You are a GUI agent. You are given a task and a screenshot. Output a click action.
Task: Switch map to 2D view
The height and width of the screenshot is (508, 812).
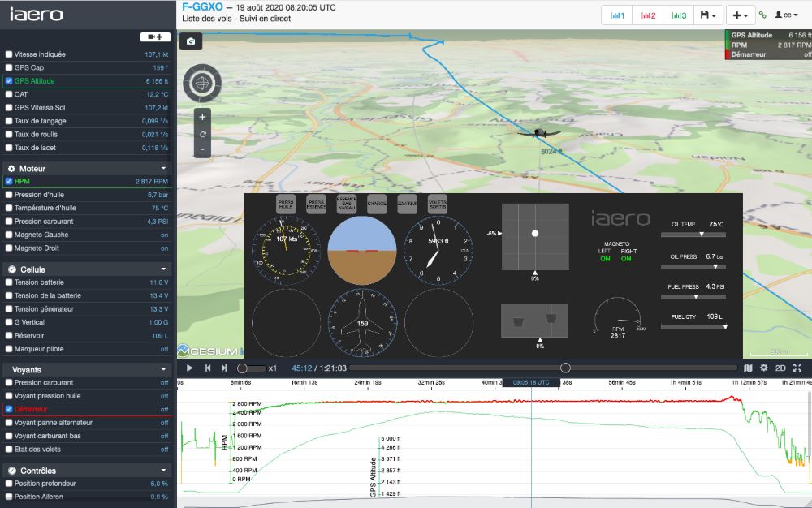pos(780,368)
